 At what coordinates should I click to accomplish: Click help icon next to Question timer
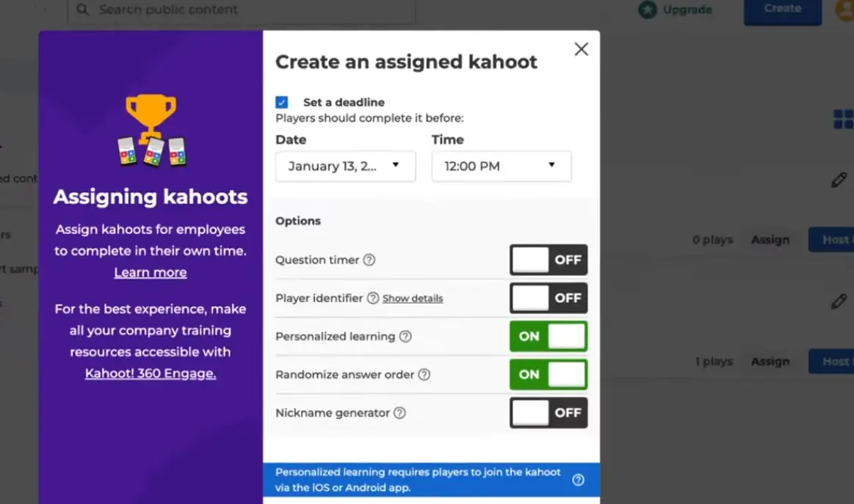point(369,260)
